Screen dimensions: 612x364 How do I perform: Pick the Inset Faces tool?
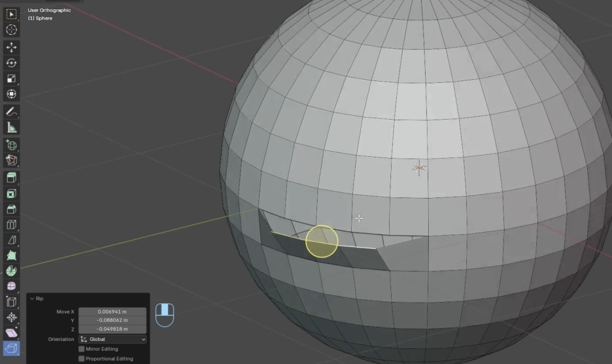tap(11, 193)
